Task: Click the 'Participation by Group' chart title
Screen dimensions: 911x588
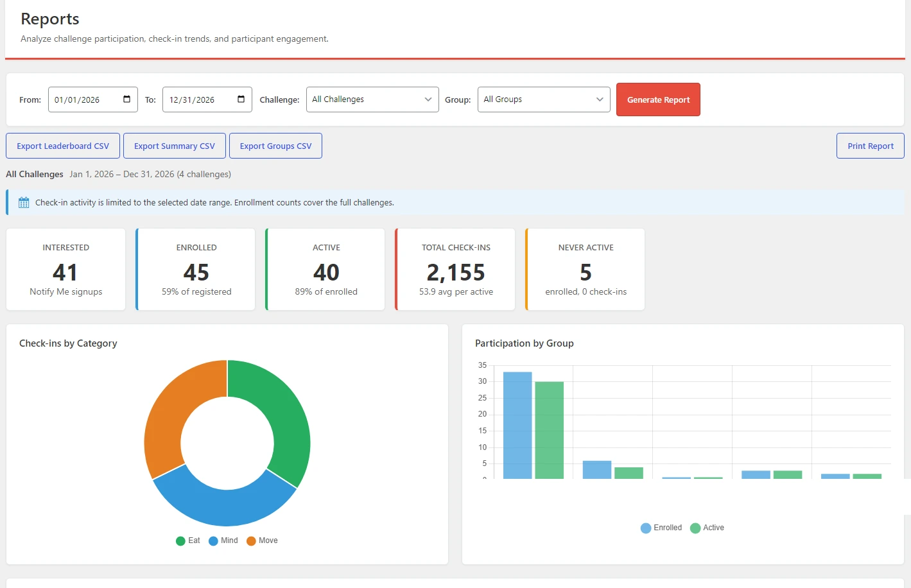Action: tap(525, 343)
